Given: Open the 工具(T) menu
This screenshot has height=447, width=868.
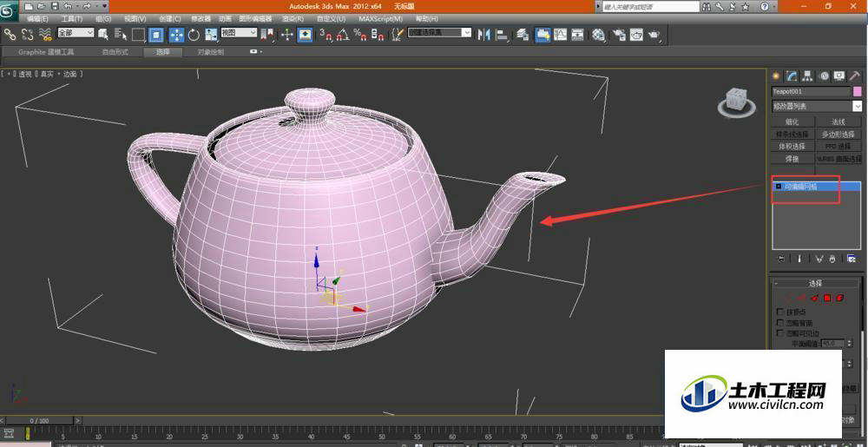Looking at the screenshot, I should point(71,19).
